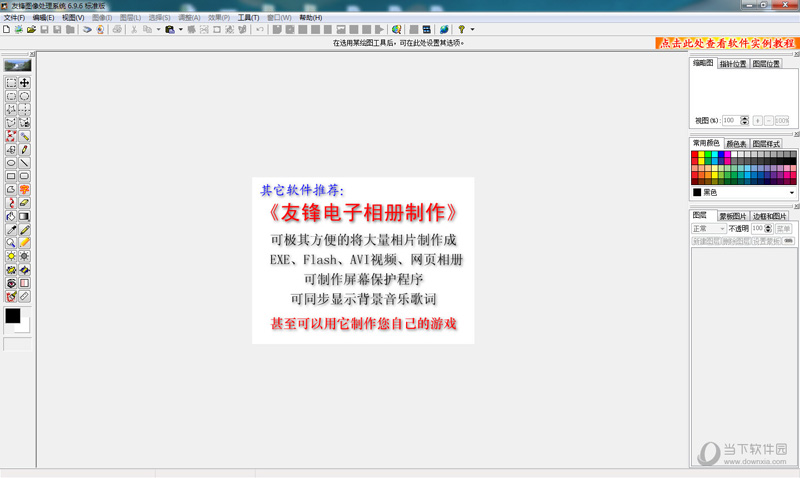Expand the 黑色 color name dropdown

(792, 192)
